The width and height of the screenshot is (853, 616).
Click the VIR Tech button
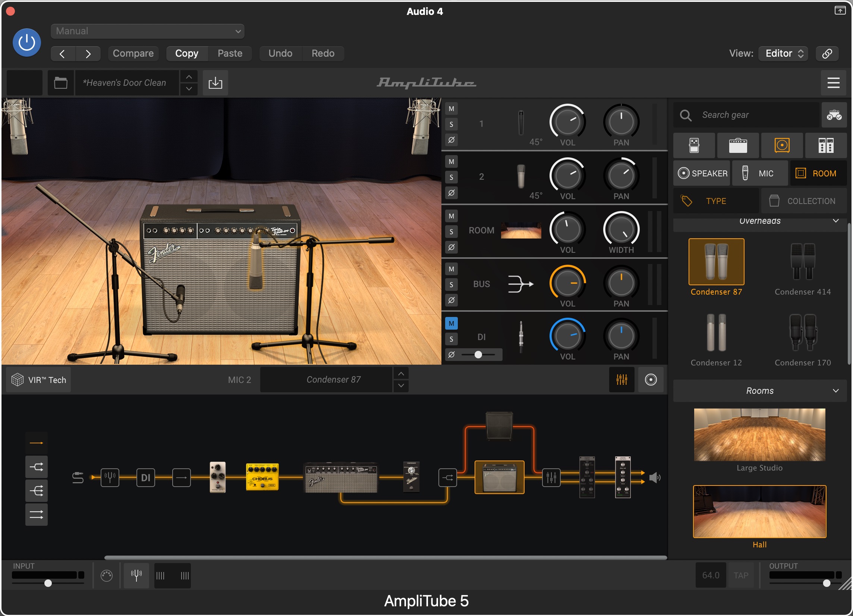pos(39,380)
